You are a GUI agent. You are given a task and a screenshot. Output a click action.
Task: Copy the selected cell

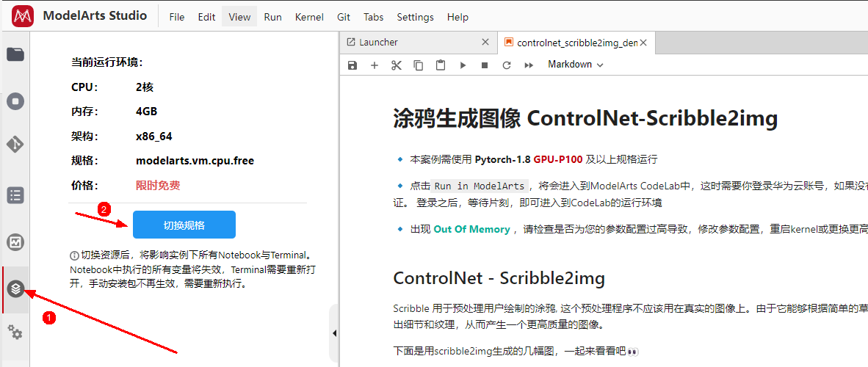pos(419,65)
